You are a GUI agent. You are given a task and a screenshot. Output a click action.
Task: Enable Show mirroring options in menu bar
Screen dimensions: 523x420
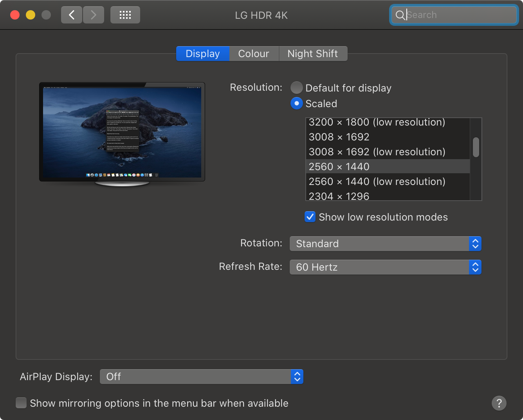point(21,403)
